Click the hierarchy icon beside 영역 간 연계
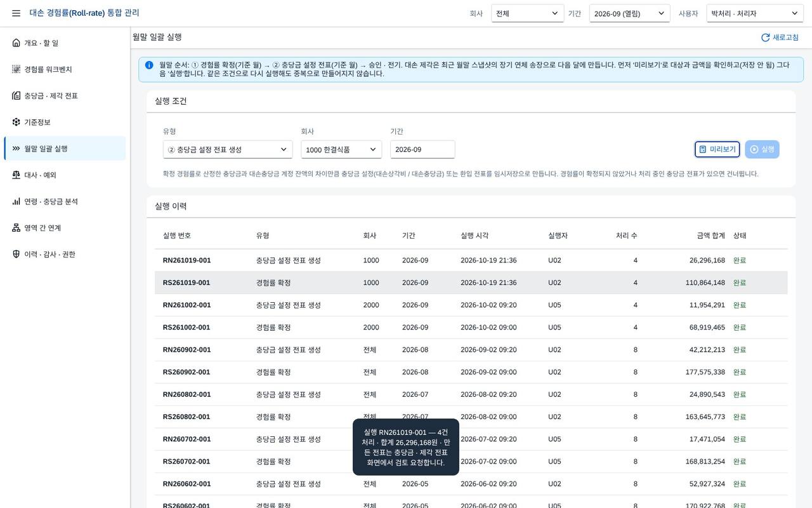812x508 pixels. [16, 228]
